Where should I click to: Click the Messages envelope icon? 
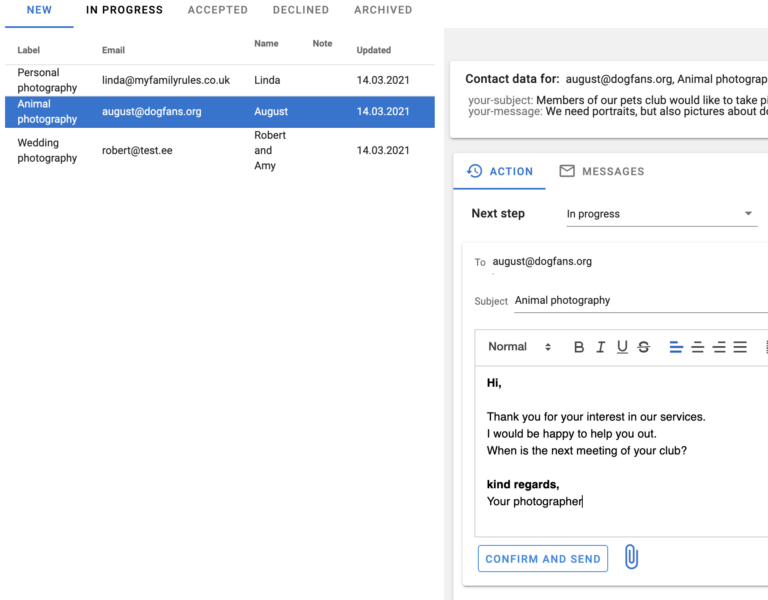pos(567,170)
